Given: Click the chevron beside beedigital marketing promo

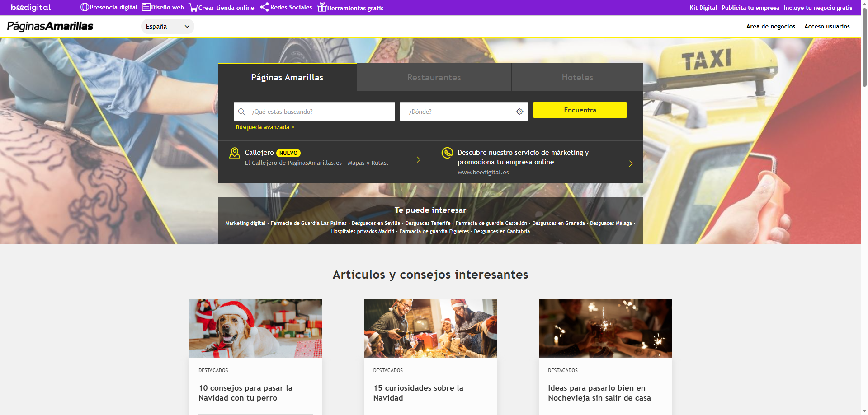Looking at the screenshot, I should 631,163.
